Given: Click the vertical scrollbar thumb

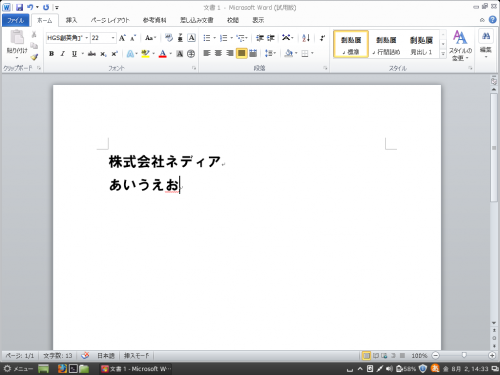Looking at the screenshot, I should 494,148.
